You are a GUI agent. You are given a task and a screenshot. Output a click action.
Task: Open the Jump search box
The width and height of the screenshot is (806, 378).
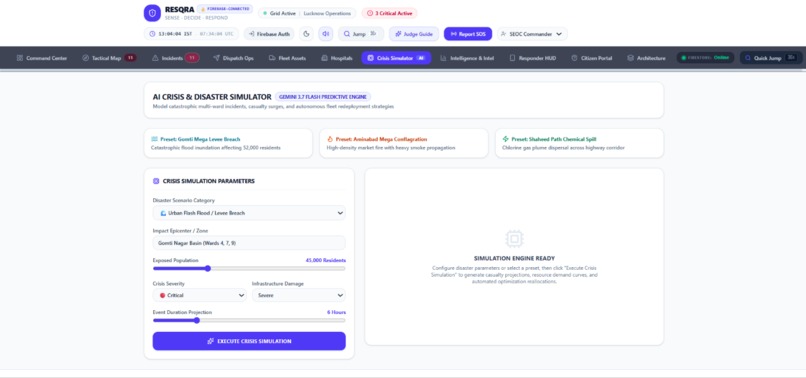(x=361, y=34)
